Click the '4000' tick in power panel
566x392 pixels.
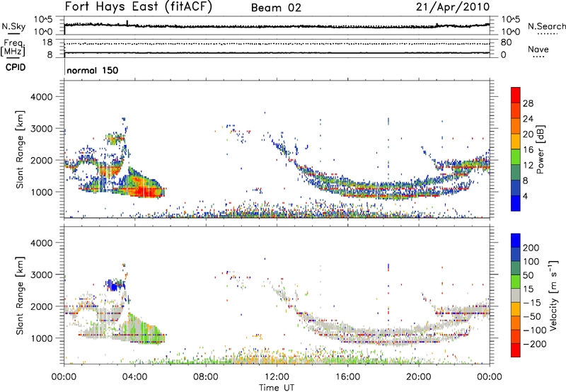41,97
